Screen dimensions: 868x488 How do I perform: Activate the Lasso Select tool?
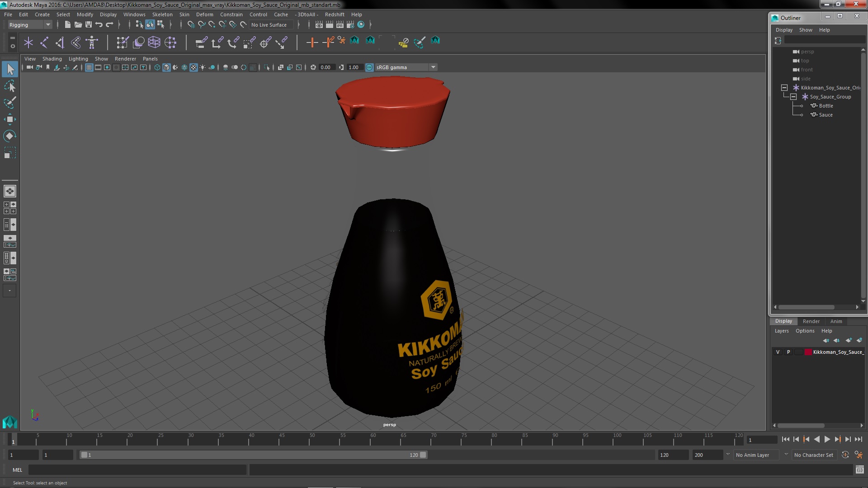9,86
